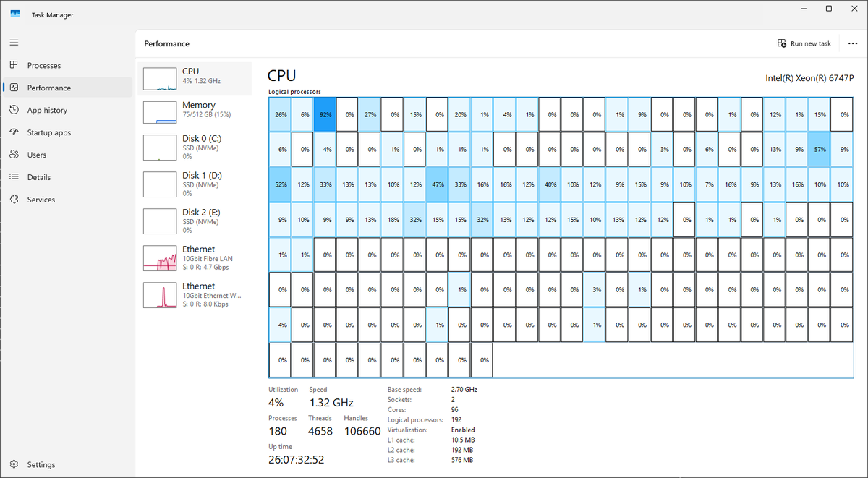Switch to the Performance page

coord(68,88)
